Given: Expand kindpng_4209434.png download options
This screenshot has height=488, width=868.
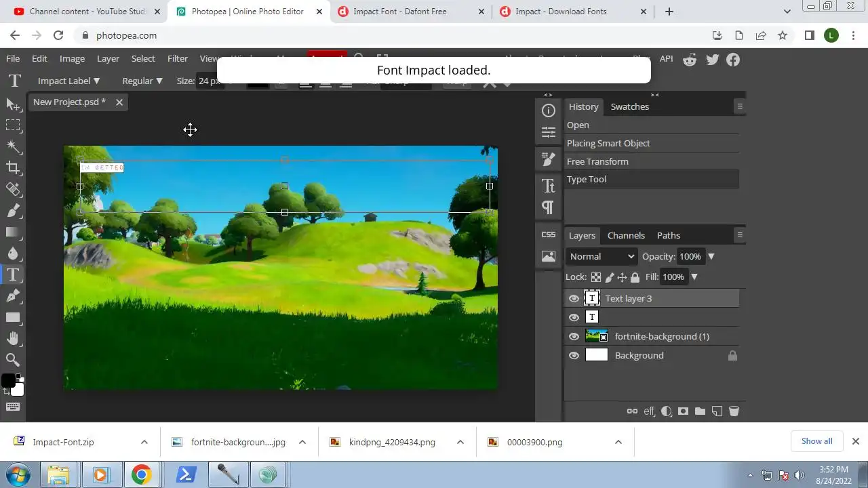Looking at the screenshot, I should point(460,442).
